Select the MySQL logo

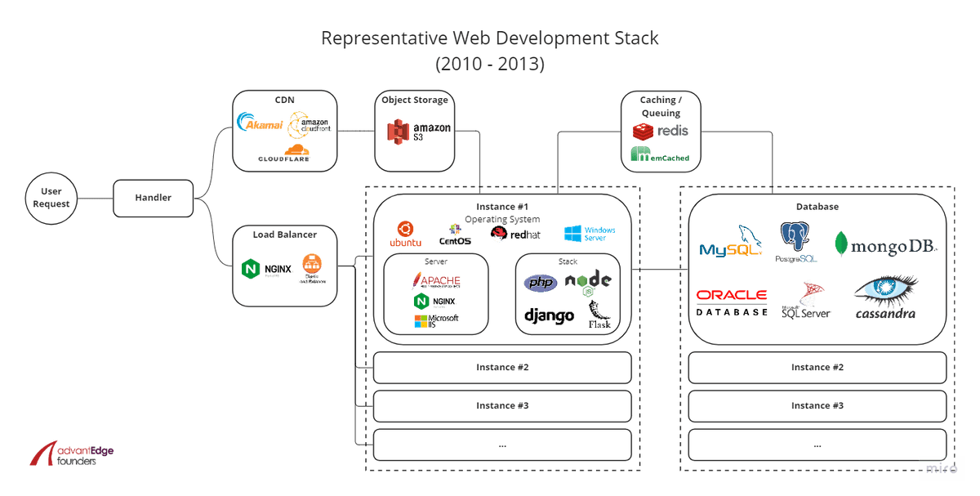(x=731, y=243)
